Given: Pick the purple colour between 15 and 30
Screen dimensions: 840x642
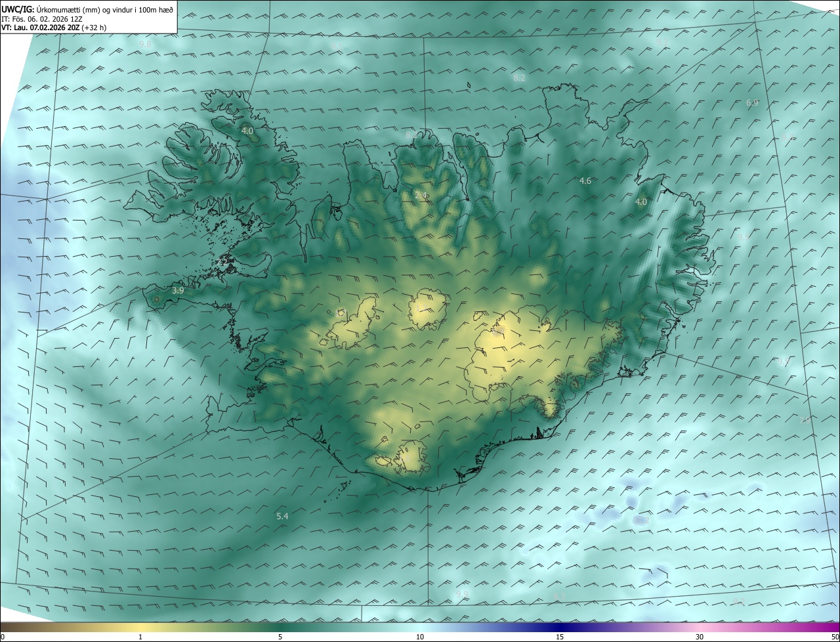Looking at the screenshot, I should click(x=630, y=628).
